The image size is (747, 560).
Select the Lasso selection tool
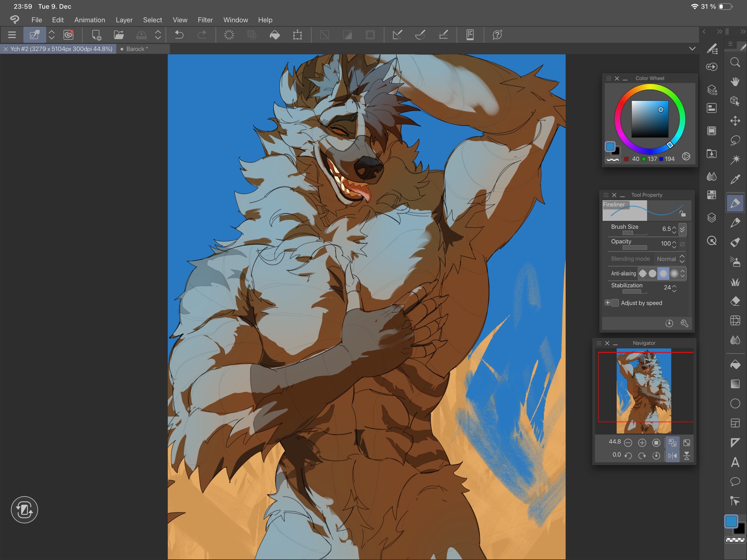pyautogui.click(x=735, y=140)
